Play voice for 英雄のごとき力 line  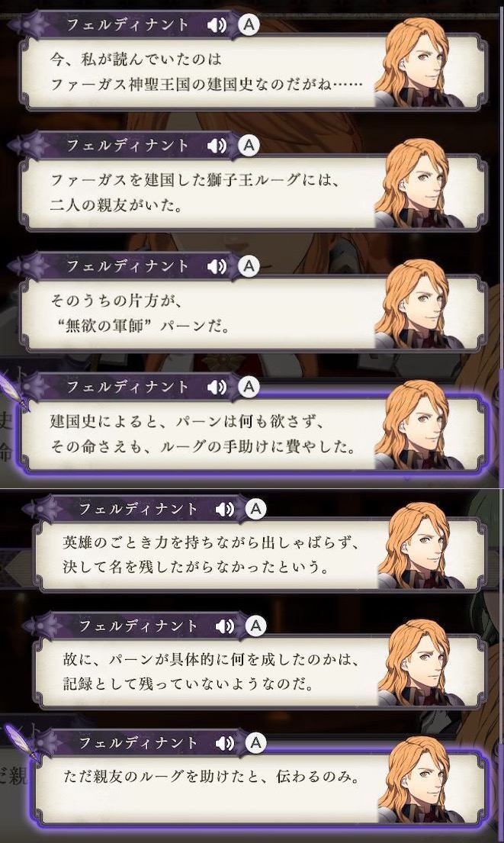[225, 509]
